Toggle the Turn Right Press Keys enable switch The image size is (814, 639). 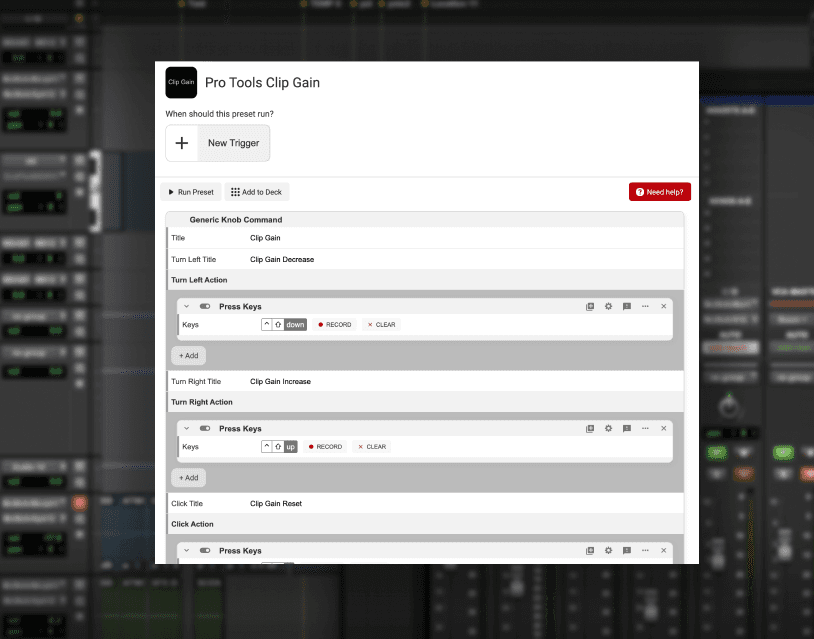pyautogui.click(x=205, y=428)
